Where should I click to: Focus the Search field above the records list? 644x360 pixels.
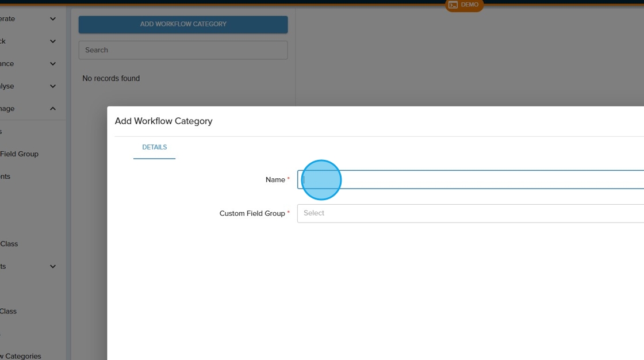(183, 50)
